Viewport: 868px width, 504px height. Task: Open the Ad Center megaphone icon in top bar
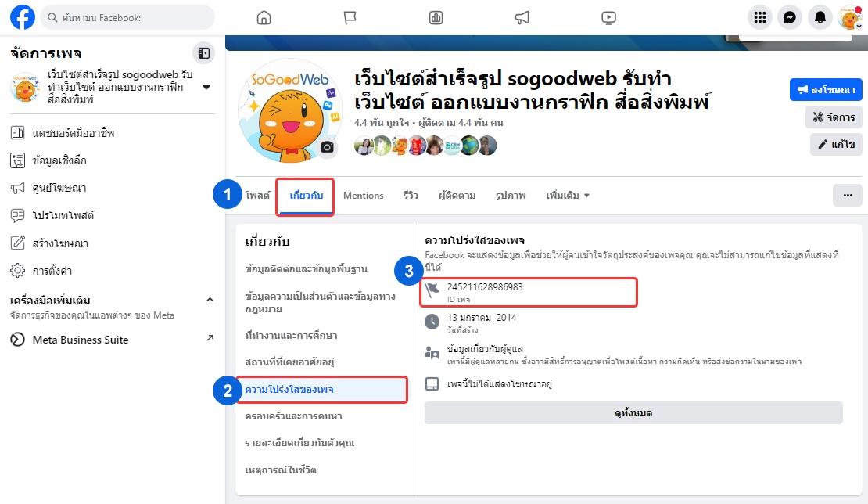pyautogui.click(x=522, y=18)
